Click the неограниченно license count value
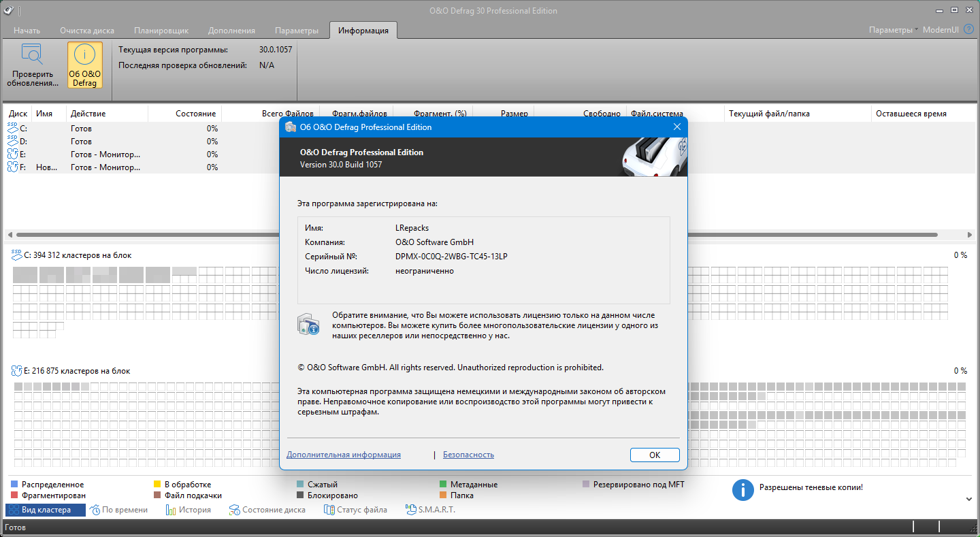Viewport: 980px width, 537px height. 425,271
